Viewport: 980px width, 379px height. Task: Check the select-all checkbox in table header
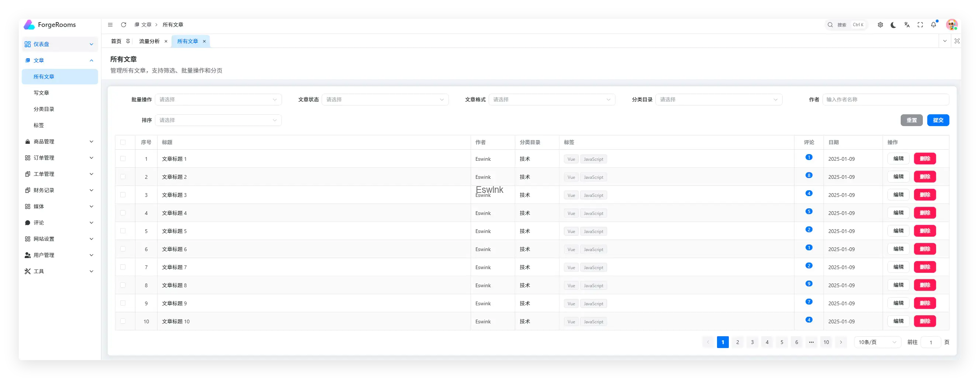click(123, 142)
